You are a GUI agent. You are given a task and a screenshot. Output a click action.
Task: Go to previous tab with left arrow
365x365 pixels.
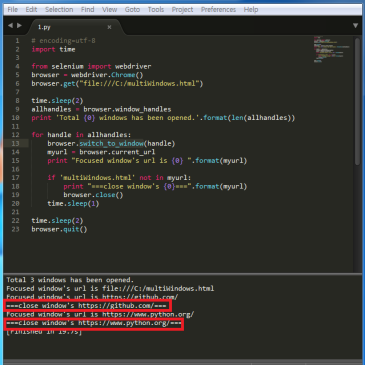pyautogui.click(x=10, y=25)
